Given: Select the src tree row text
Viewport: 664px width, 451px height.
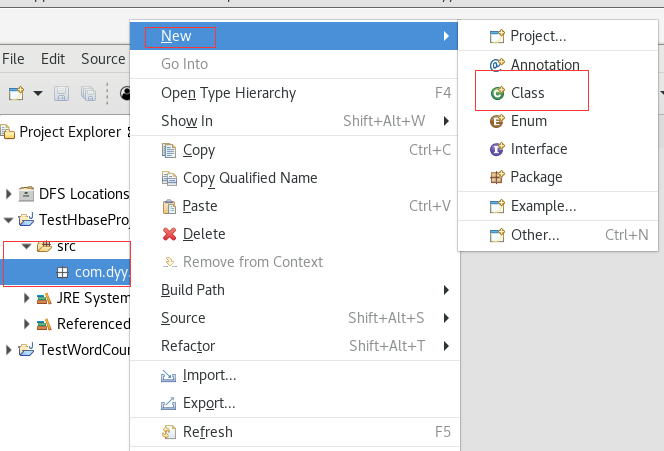Looking at the screenshot, I should click(66, 246).
